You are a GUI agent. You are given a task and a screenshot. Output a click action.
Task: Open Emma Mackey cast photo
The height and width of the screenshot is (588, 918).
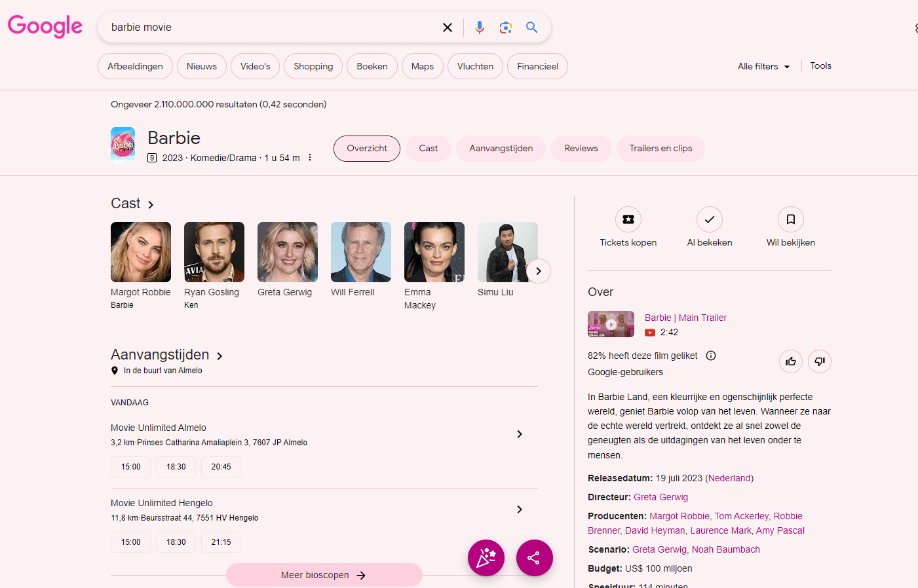click(x=434, y=252)
